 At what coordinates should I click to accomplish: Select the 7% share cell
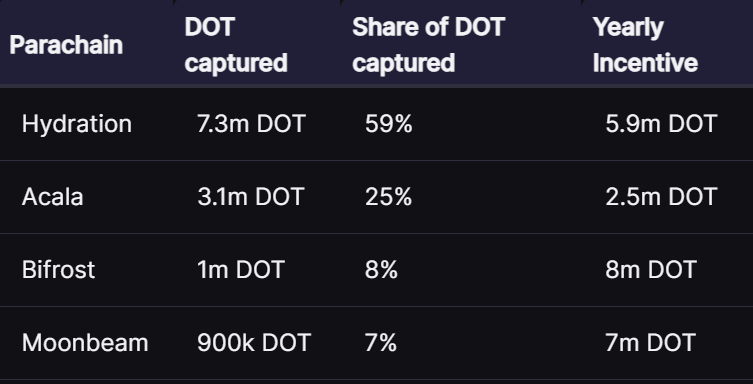click(381, 343)
